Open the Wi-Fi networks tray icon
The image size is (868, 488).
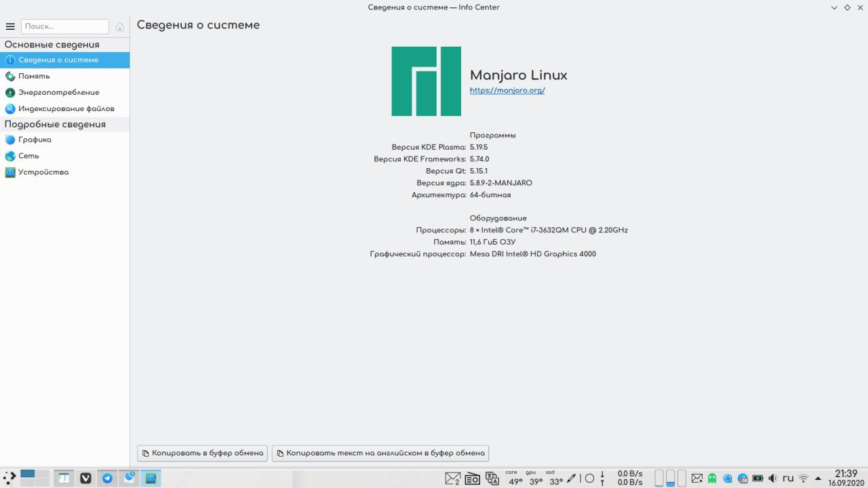804,479
